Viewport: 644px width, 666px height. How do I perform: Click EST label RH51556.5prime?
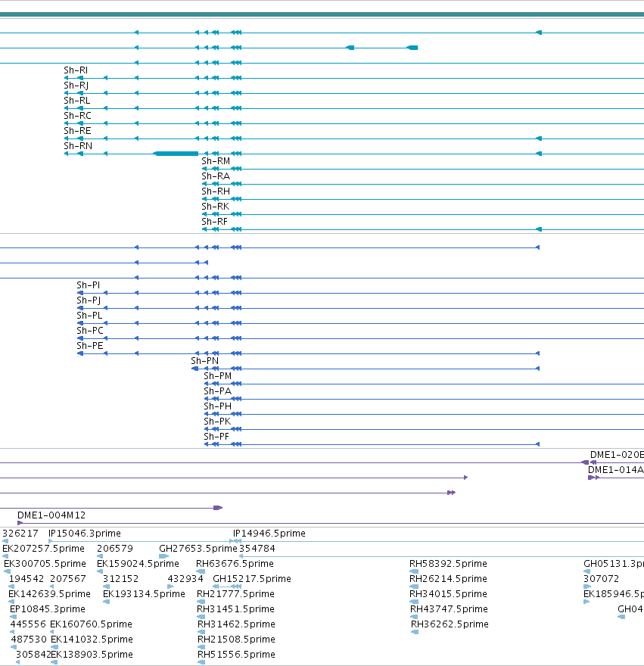point(236,655)
